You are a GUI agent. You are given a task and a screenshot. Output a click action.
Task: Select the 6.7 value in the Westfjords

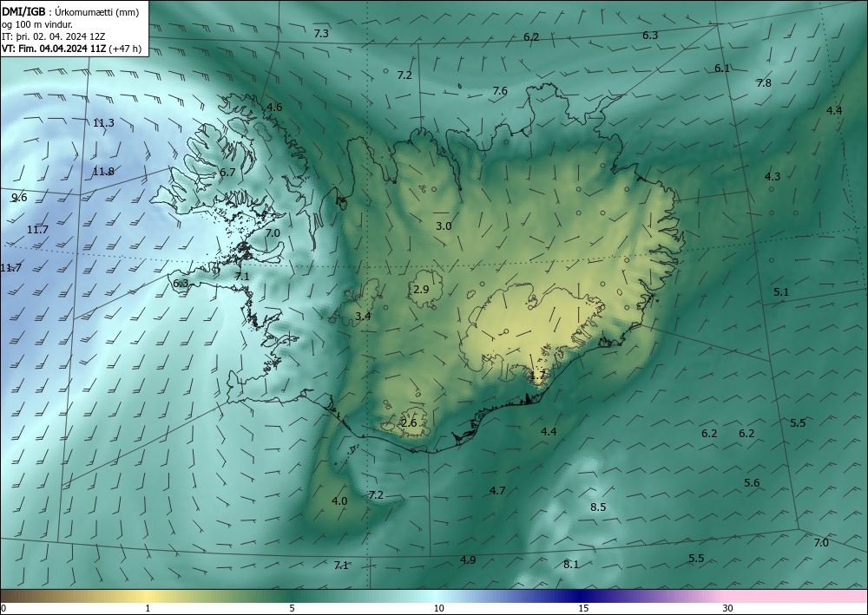click(227, 173)
